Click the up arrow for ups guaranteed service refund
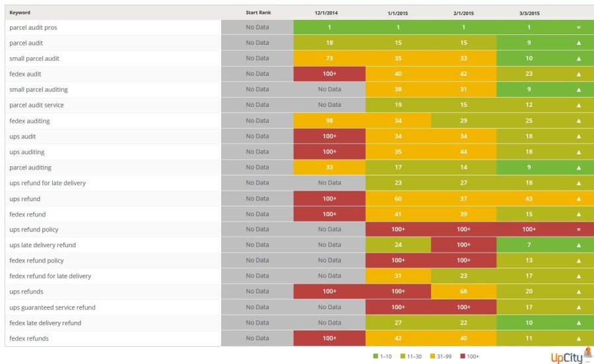The image size is (594, 364). tap(578, 307)
